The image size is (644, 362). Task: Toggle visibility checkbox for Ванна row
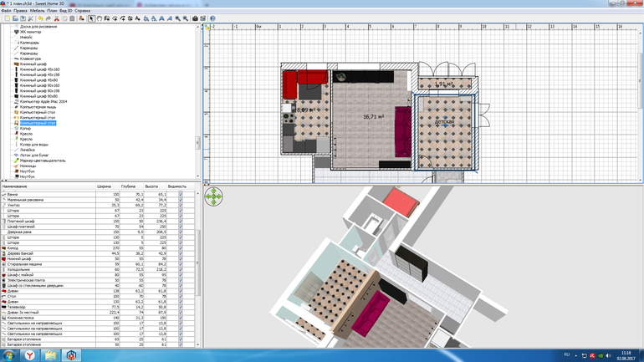[x=180, y=194]
